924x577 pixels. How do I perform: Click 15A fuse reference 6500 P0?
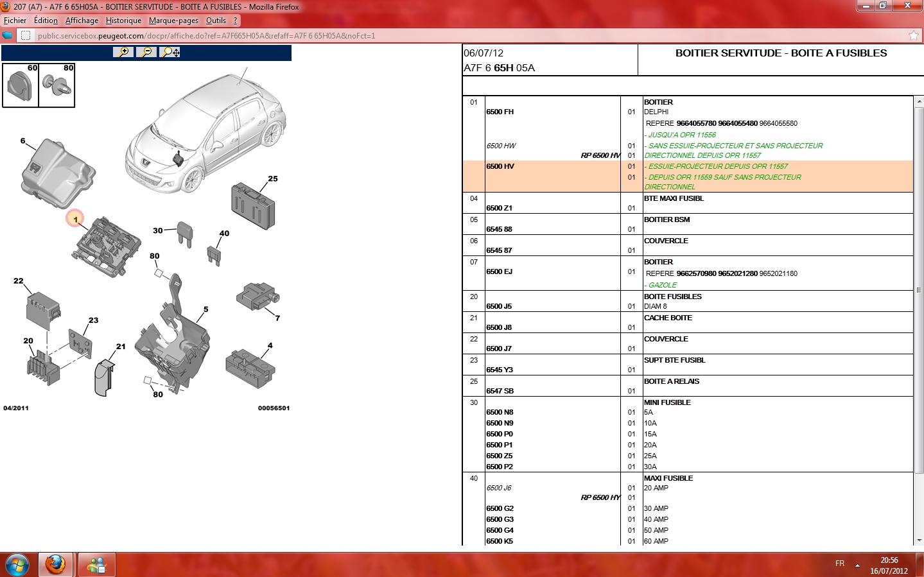(x=500, y=434)
